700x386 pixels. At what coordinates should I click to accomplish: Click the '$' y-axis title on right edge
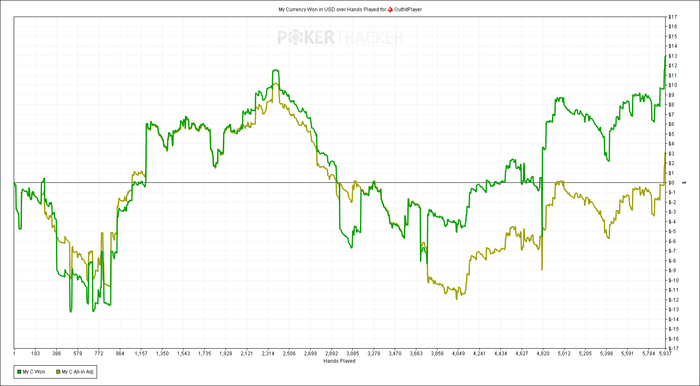coord(684,183)
